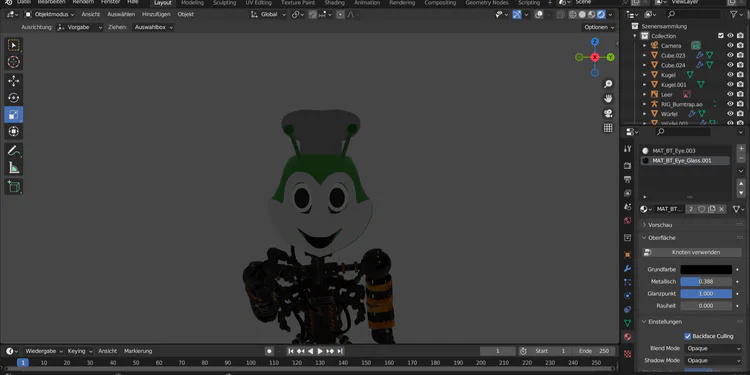Open the Hinzufügen menu
The image size is (750, 375).
156,14
